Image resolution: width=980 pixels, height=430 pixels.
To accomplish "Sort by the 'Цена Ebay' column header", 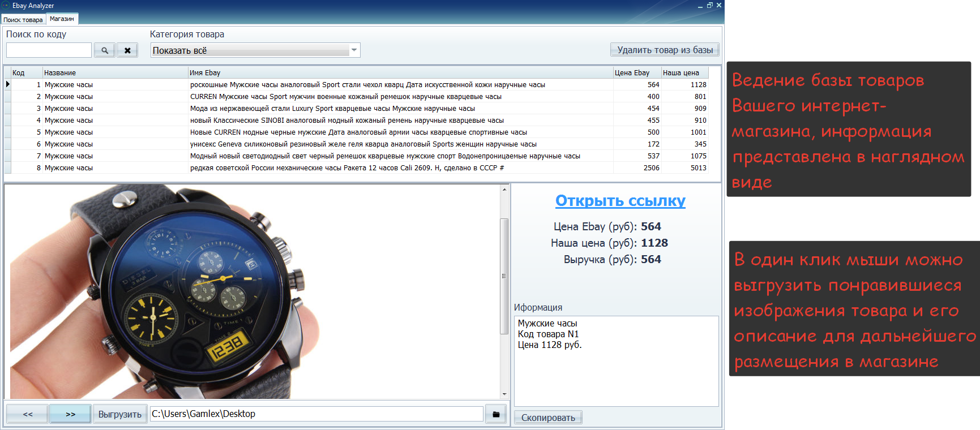I will tap(637, 72).
